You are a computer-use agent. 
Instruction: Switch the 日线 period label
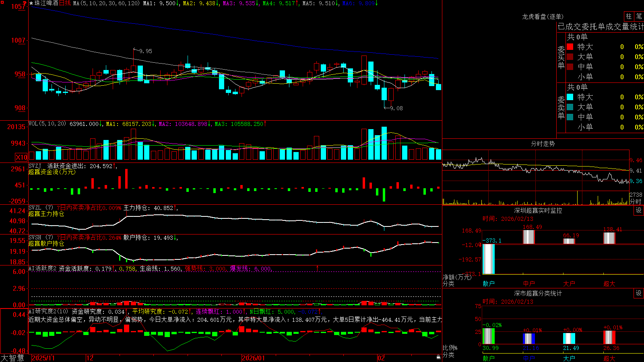click(65, 3)
